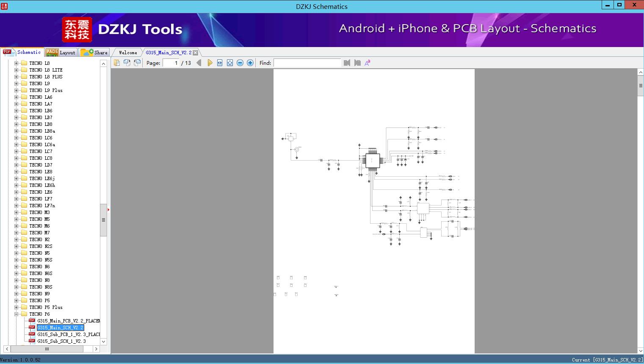Screen dimensions: 644x364
Task: Select TECNO L8 LITE tree item
Action: point(46,70)
